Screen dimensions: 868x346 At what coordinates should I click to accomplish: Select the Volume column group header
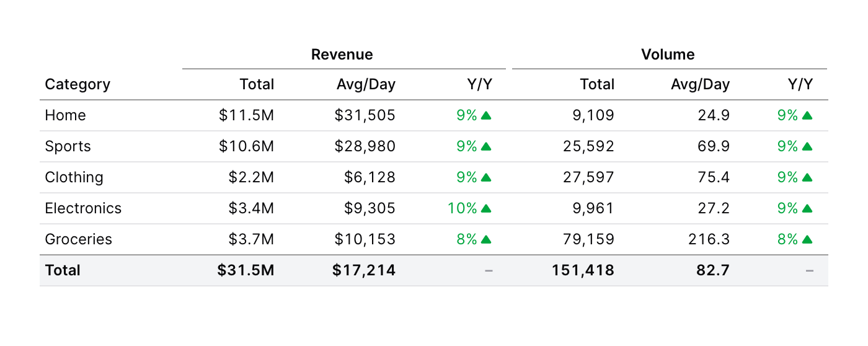pos(668,55)
